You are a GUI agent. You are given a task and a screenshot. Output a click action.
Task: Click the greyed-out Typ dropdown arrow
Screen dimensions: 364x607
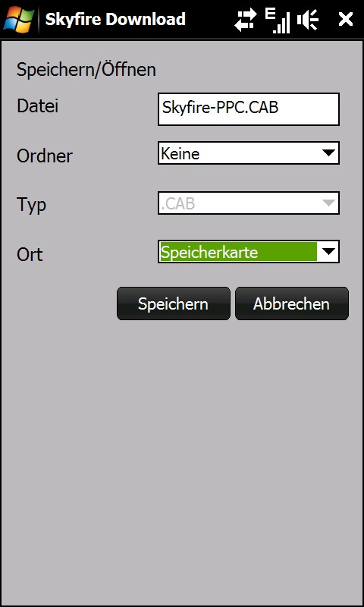click(x=328, y=203)
